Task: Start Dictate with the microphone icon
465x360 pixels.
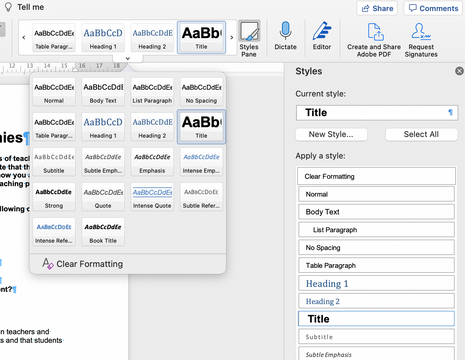Action: pos(285,36)
